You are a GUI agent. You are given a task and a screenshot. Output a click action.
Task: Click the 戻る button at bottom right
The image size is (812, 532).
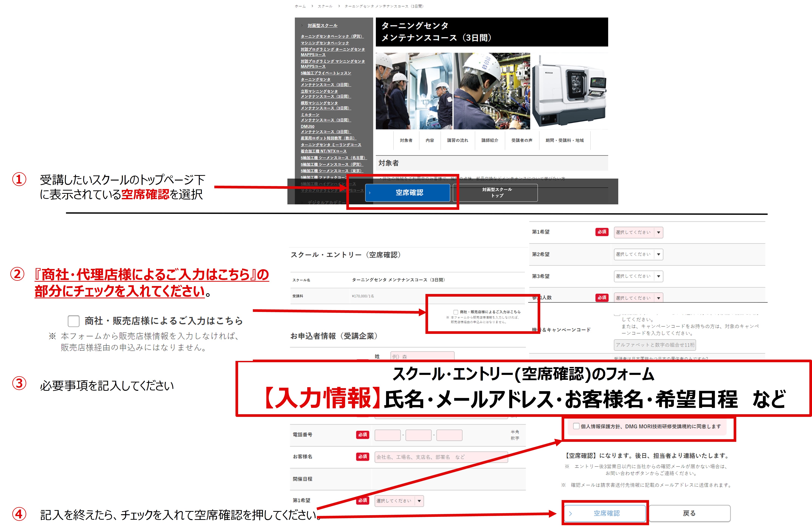click(689, 513)
